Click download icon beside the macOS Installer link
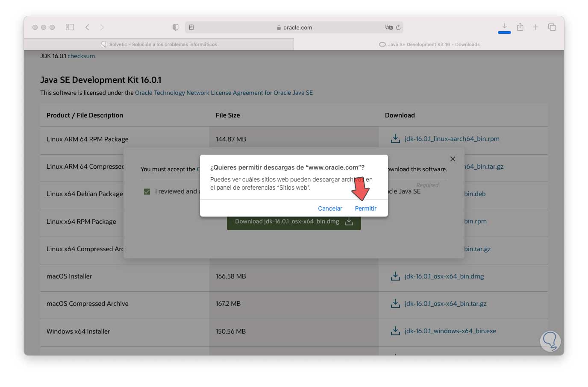 click(x=395, y=276)
